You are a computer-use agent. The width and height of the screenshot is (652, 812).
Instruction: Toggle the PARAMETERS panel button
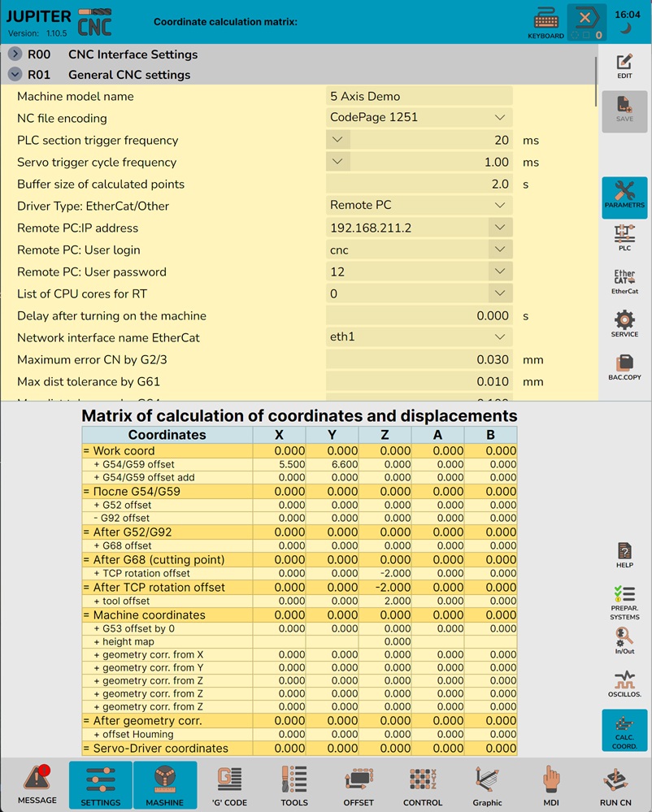tap(624, 197)
